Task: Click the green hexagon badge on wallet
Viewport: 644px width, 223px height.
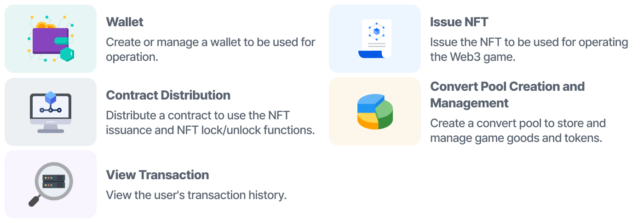Action: (x=67, y=54)
